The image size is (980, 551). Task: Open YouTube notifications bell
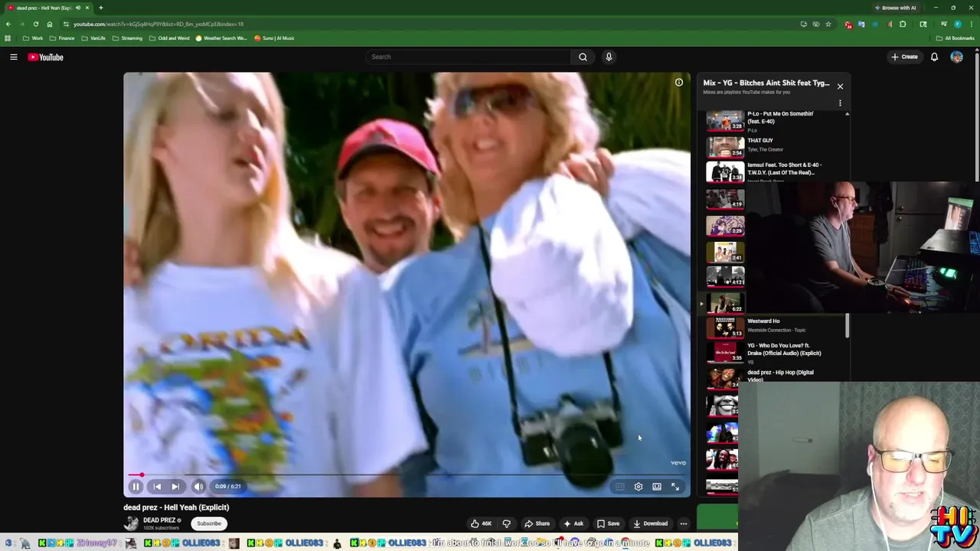tap(934, 57)
